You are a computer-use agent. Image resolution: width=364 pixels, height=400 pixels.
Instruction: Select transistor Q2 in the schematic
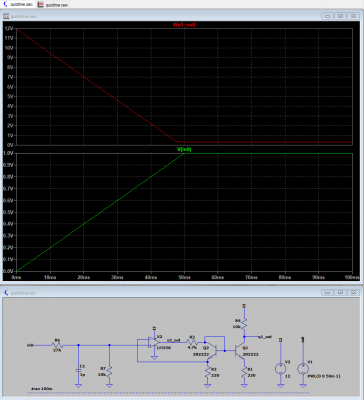pos(212,351)
